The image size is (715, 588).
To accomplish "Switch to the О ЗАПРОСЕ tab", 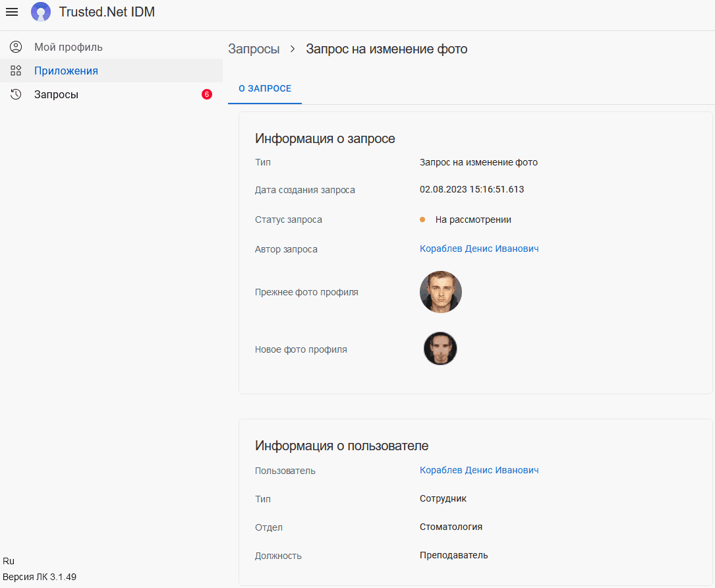I will (265, 88).
